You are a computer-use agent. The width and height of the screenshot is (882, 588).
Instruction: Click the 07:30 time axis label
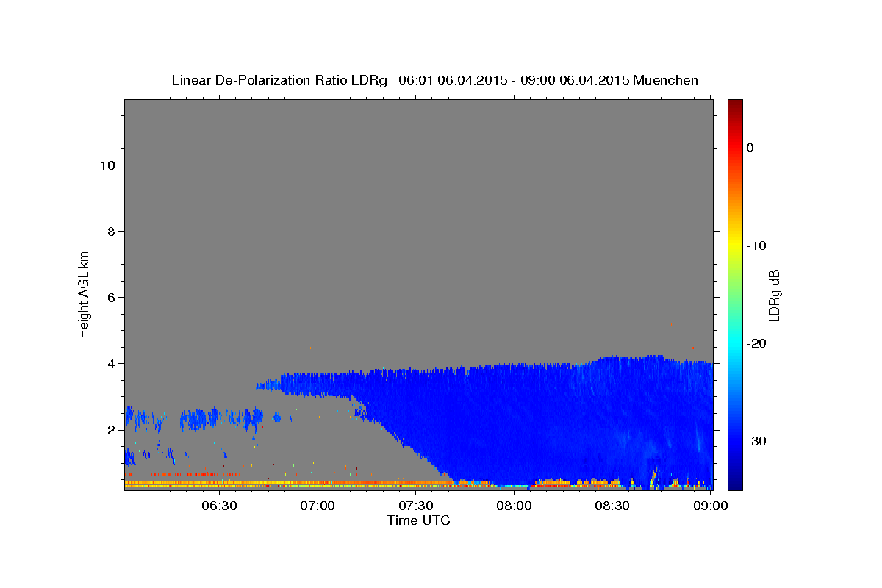(x=415, y=506)
